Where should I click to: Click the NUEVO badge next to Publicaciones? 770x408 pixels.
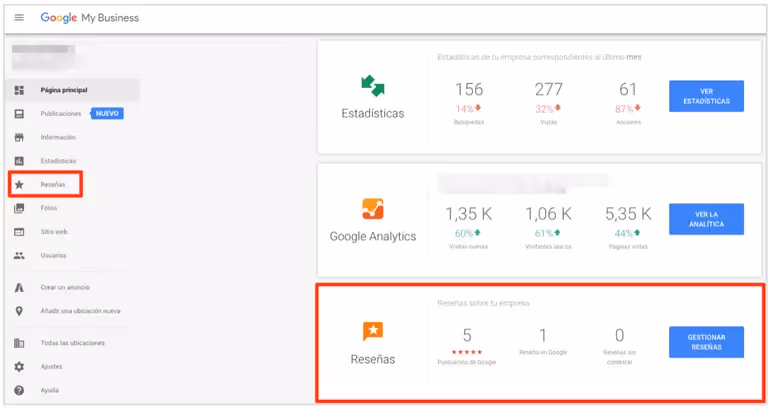pos(107,114)
